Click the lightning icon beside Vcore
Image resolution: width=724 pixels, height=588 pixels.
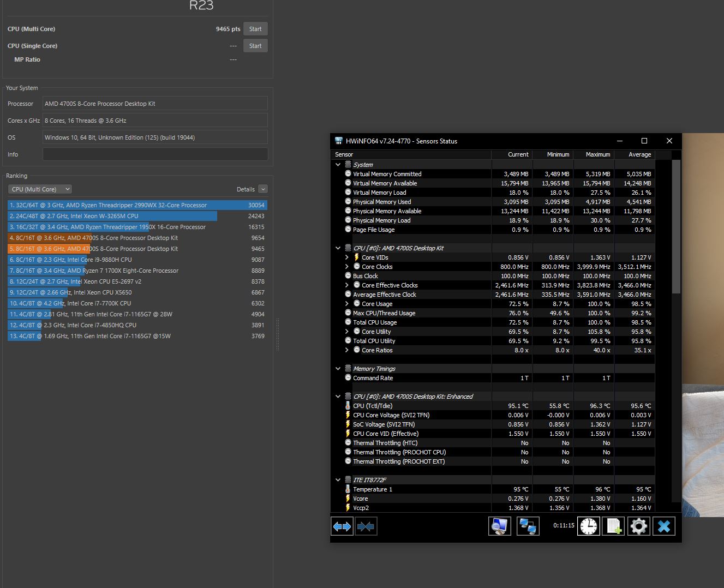coord(348,499)
